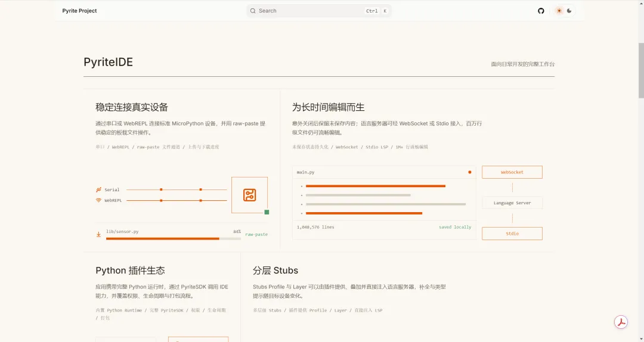Click the "lib/sensor.py" file name
The width and height of the screenshot is (644, 342).
(122, 232)
